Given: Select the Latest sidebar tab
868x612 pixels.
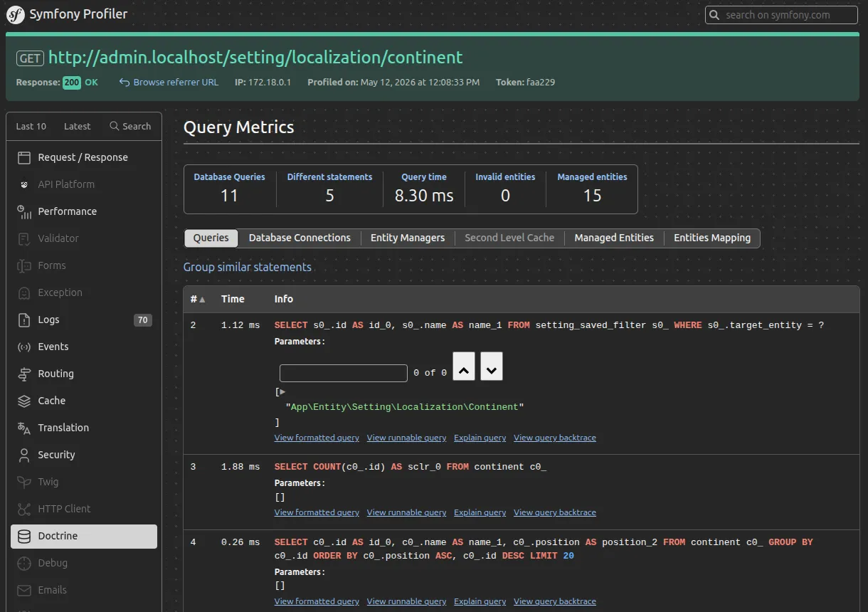Looking at the screenshot, I should 77,126.
